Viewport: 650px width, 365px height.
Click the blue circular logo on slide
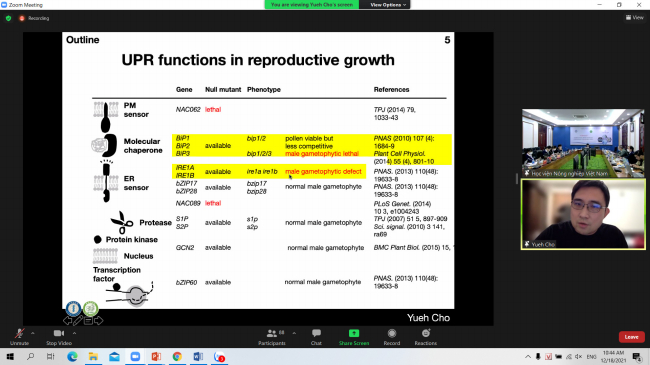point(73,308)
